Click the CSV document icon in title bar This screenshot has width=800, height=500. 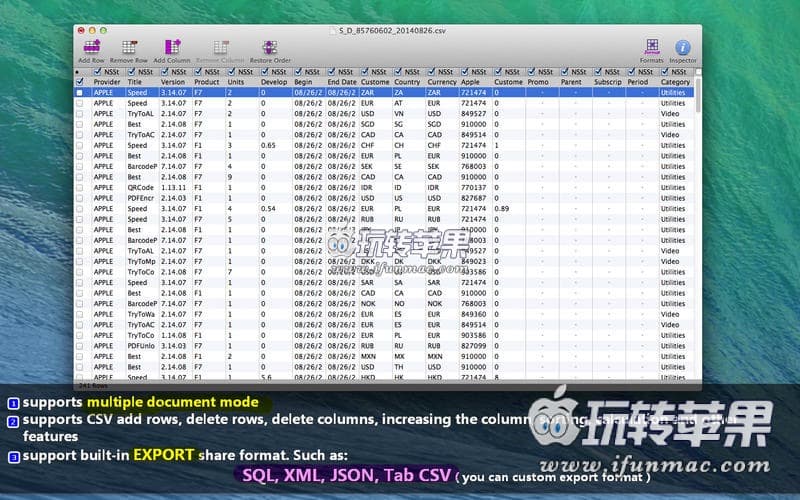click(x=333, y=31)
